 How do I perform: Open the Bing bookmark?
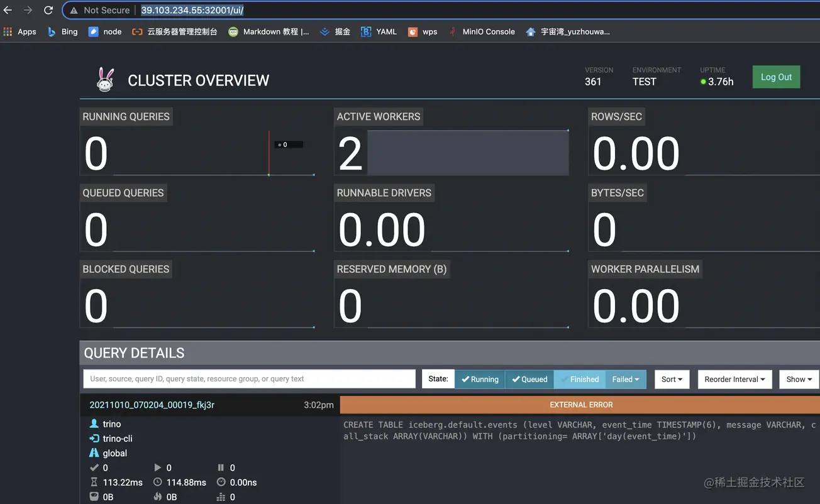[63, 31]
